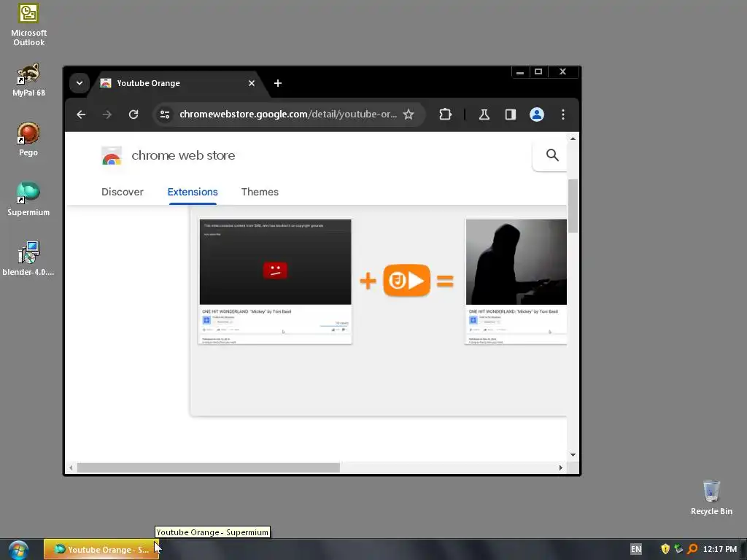Click the URL in the address bar
Viewport: 747px width, 560px height.
[x=287, y=114]
